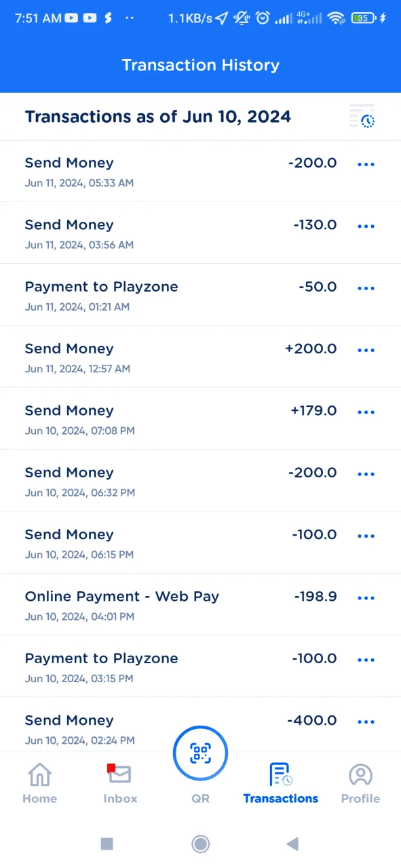
Task: Open the Profile tab
Action: pyautogui.click(x=360, y=783)
